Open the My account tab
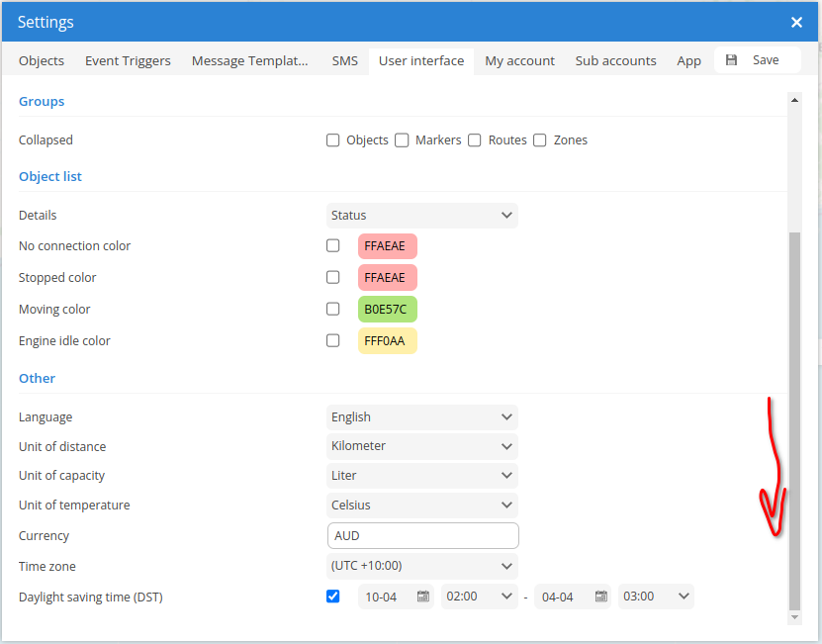 [x=519, y=60]
